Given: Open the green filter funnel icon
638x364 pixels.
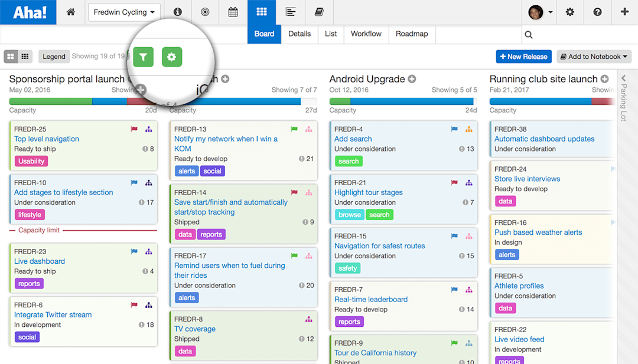Looking at the screenshot, I should (x=143, y=57).
